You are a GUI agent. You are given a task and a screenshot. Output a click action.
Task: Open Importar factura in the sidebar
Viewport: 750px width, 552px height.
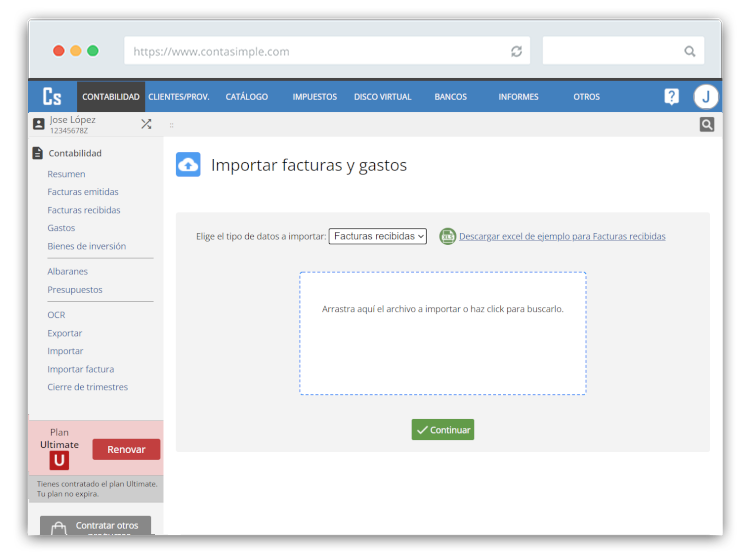tap(80, 369)
